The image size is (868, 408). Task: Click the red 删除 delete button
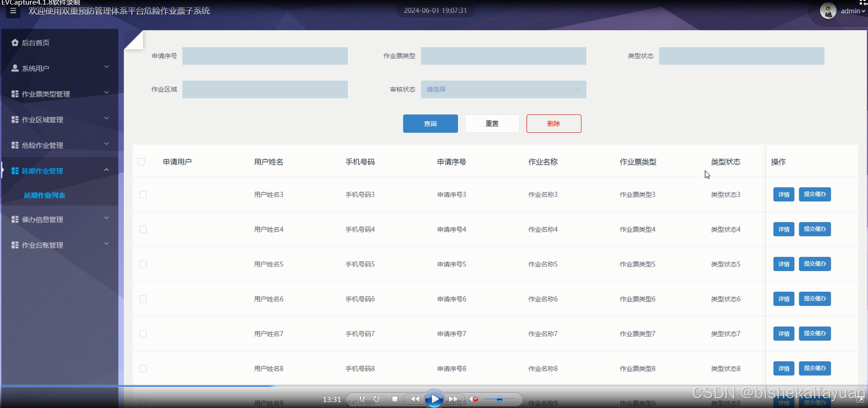point(554,124)
